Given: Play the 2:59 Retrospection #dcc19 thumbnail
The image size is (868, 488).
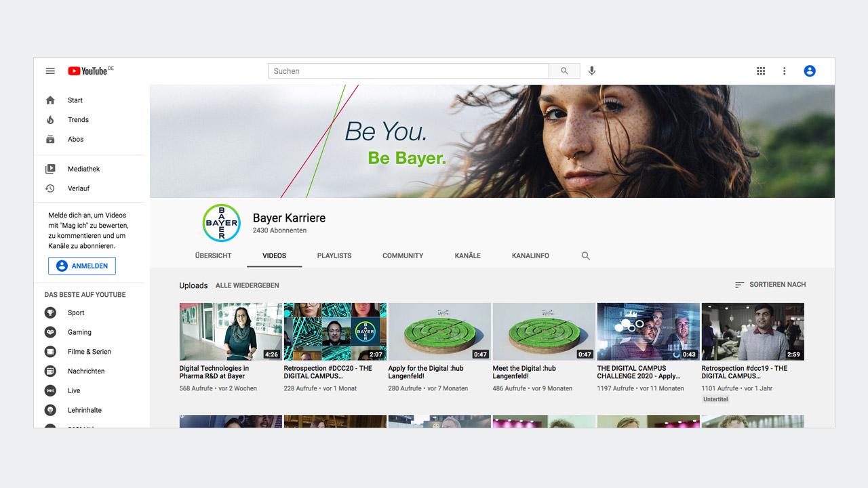Looking at the screenshot, I should [x=753, y=331].
